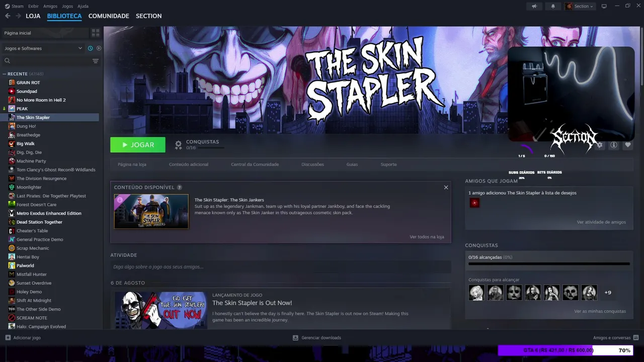
Task: Open the Section account dropdown
Action: pos(580,6)
